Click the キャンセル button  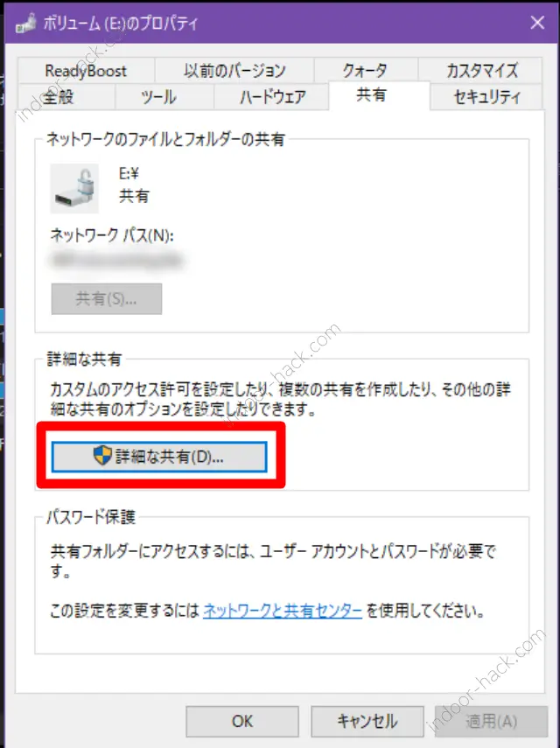pos(367,721)
